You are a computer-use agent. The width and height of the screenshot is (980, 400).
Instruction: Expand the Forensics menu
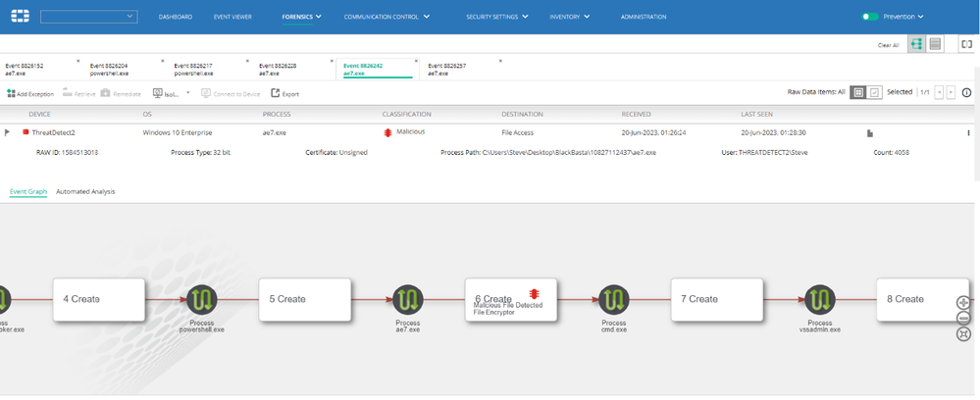click(x=302, y=17)
